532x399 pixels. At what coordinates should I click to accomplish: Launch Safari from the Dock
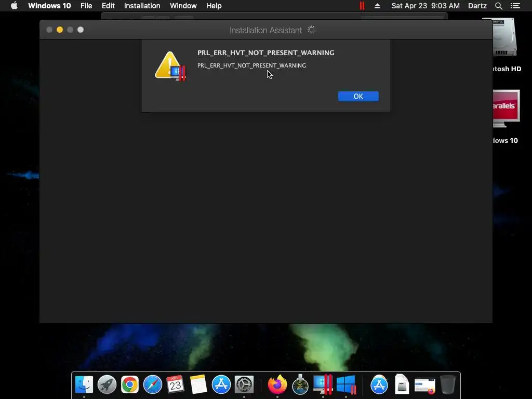[x=153, y=385]
